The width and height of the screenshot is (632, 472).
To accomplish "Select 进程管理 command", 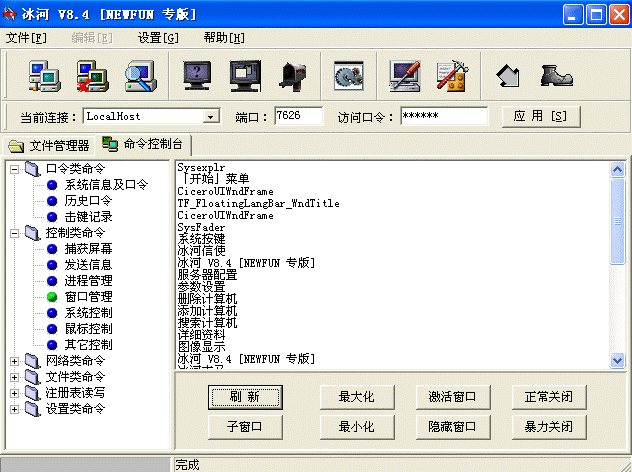I will pyautogui.click(x=88, y=281).
